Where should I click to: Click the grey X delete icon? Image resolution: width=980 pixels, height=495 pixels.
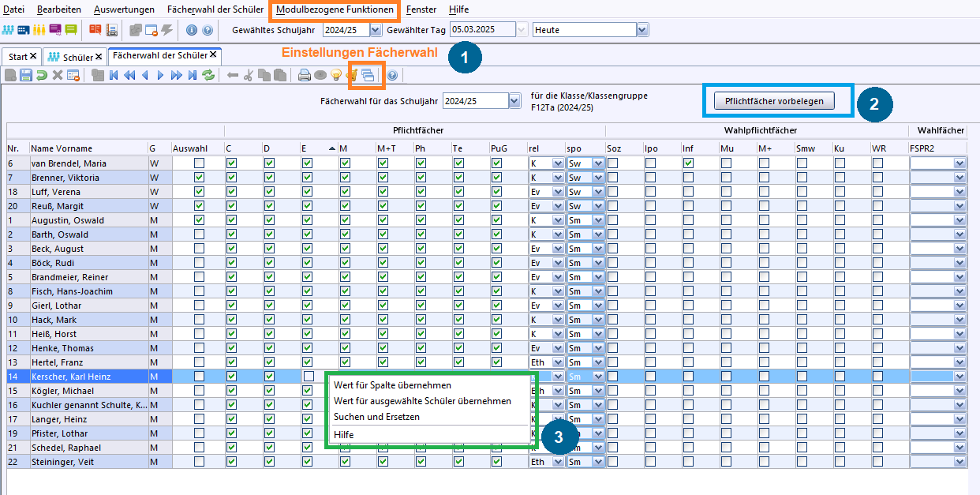pyautogui.click(x=58, y=75)
